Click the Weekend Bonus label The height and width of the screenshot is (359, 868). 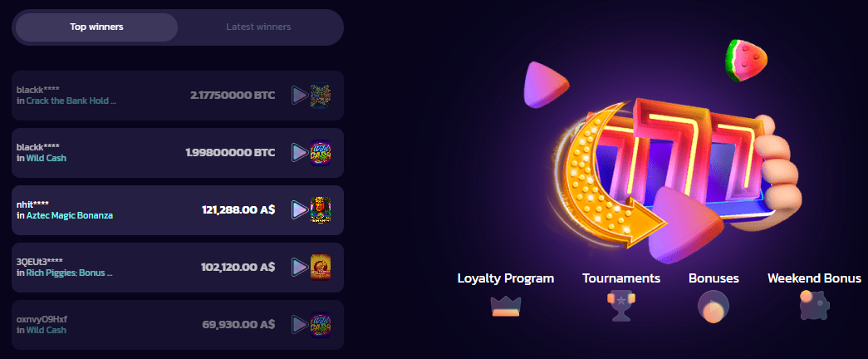814,278
